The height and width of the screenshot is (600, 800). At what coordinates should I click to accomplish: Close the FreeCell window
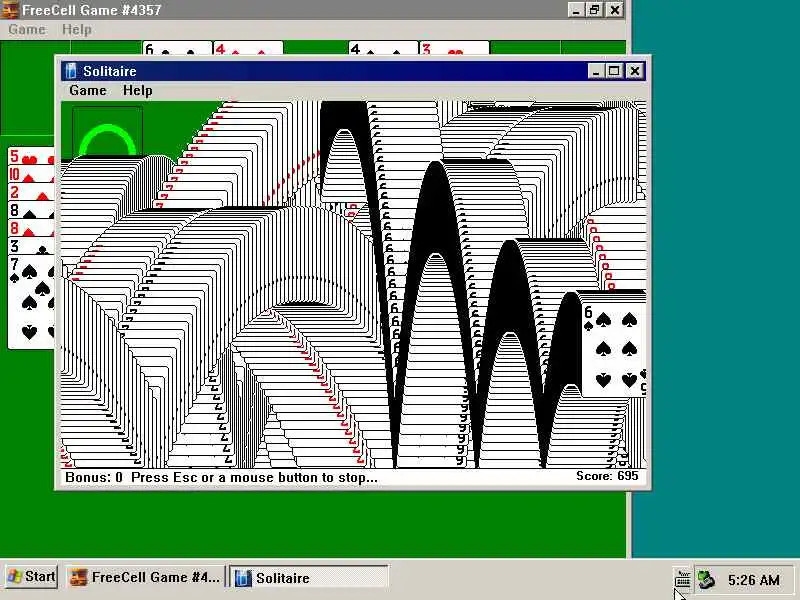615,10
